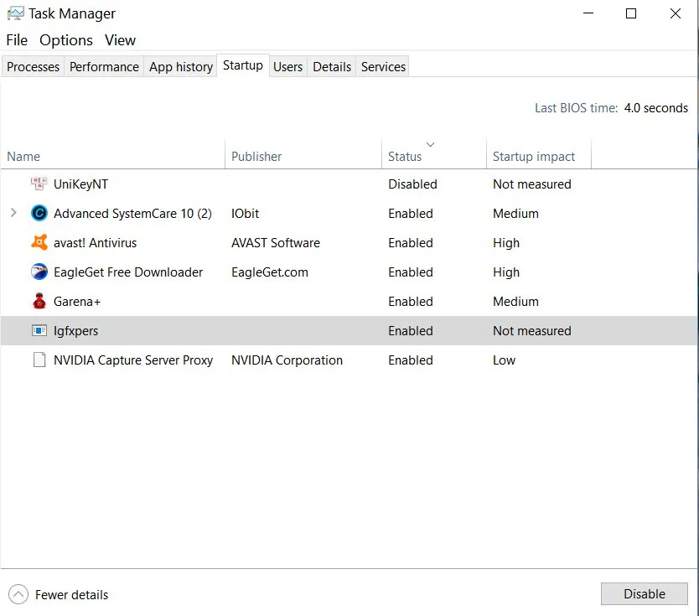Screen dimensions: 699x616
Task: Select the EagleGet Free Downloader icon
Action: pos(39,272)
